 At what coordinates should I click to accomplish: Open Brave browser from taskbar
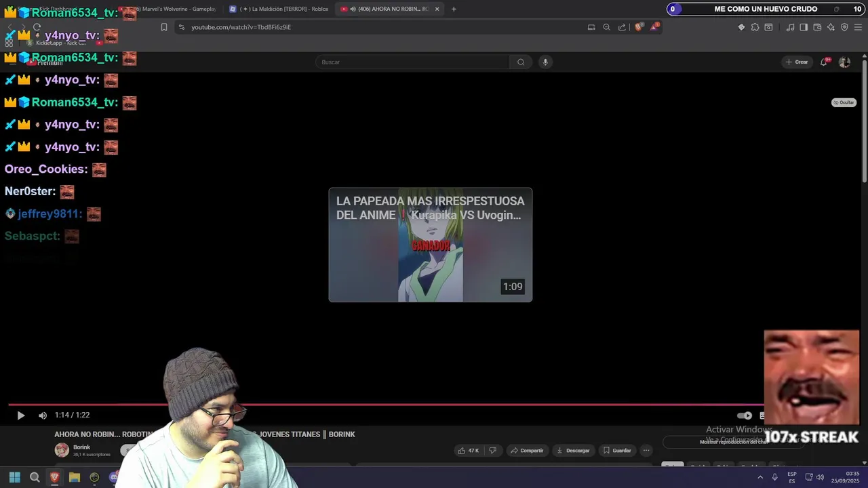pos(55,477)
